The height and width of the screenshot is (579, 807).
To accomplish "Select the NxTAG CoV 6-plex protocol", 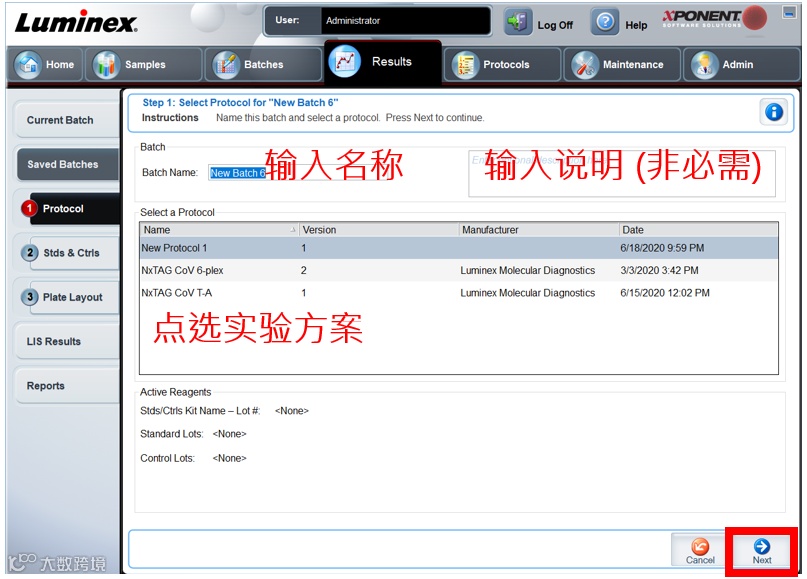I will point(459,270).
